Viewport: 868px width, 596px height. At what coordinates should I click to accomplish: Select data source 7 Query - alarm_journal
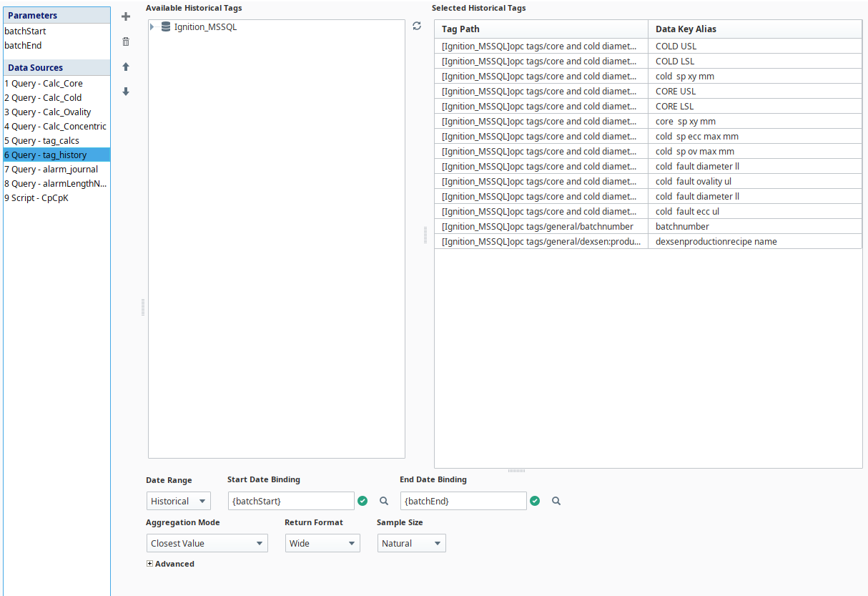tap(57, 169)
